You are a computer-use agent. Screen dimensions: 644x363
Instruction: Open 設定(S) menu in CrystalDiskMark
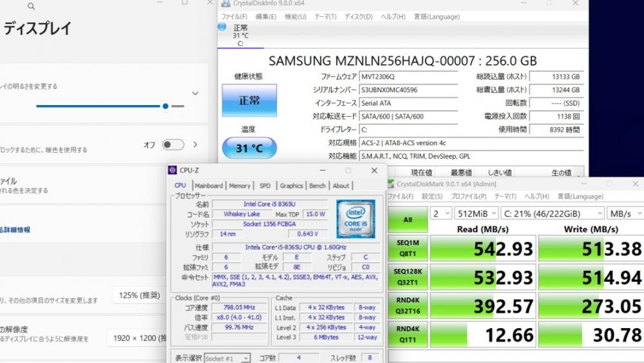432,197
